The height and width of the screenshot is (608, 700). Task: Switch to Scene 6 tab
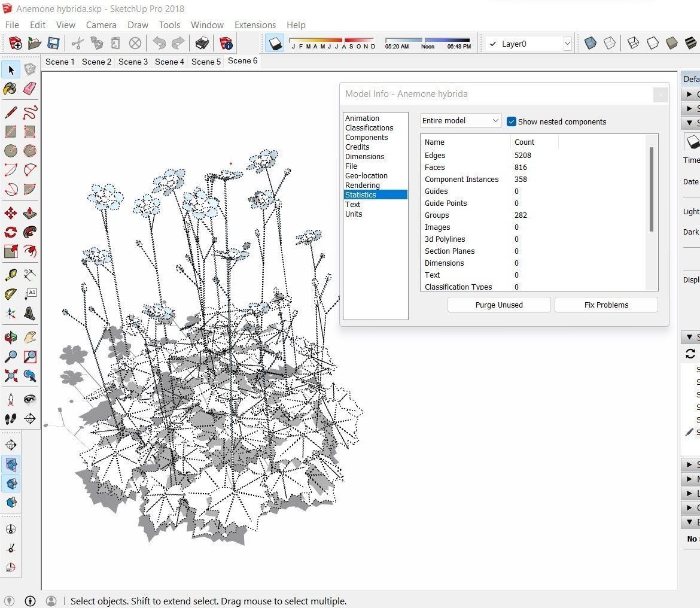[242, 60]
